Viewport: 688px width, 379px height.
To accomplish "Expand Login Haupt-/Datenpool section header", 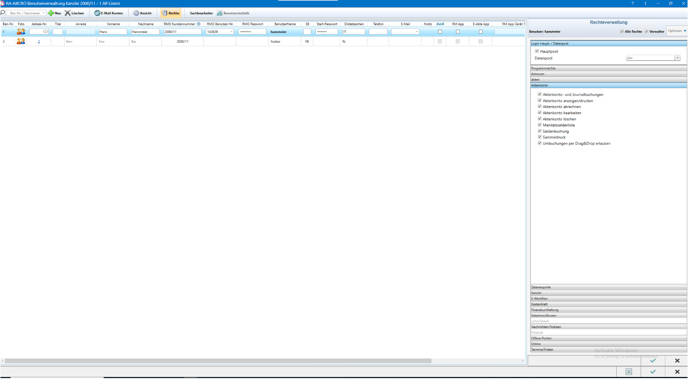I will (x=609, y=43).
